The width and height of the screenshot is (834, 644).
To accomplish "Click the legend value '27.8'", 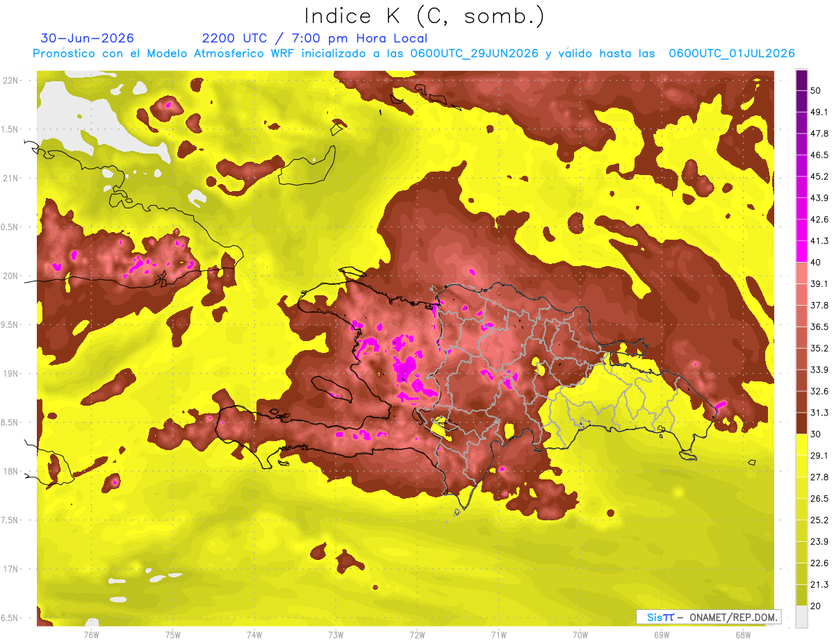I will pyautogui.click(x=819, y=477).
